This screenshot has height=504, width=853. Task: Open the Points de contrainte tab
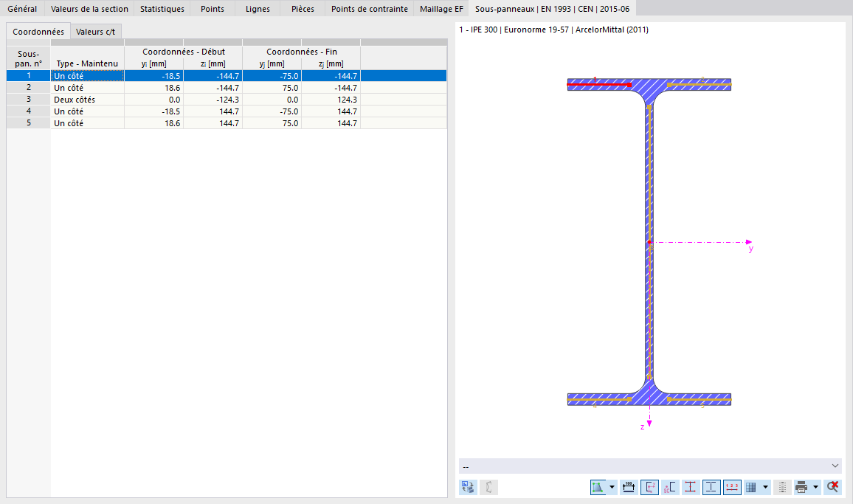[370, 9]
